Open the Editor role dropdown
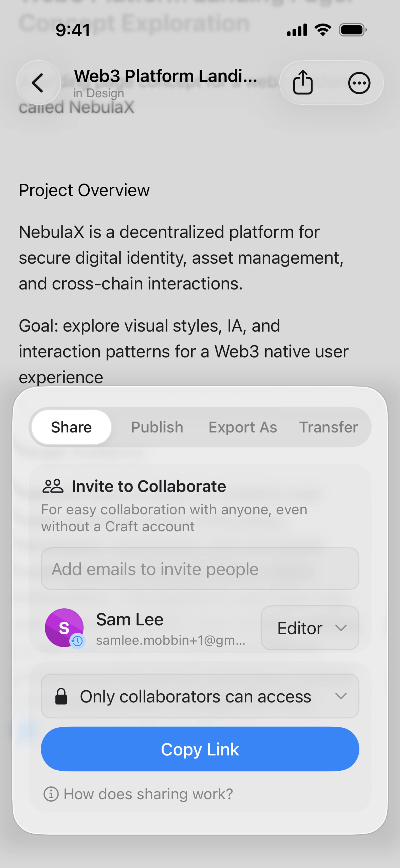Screen dimensions: 400x868 (x=310, y=628)
